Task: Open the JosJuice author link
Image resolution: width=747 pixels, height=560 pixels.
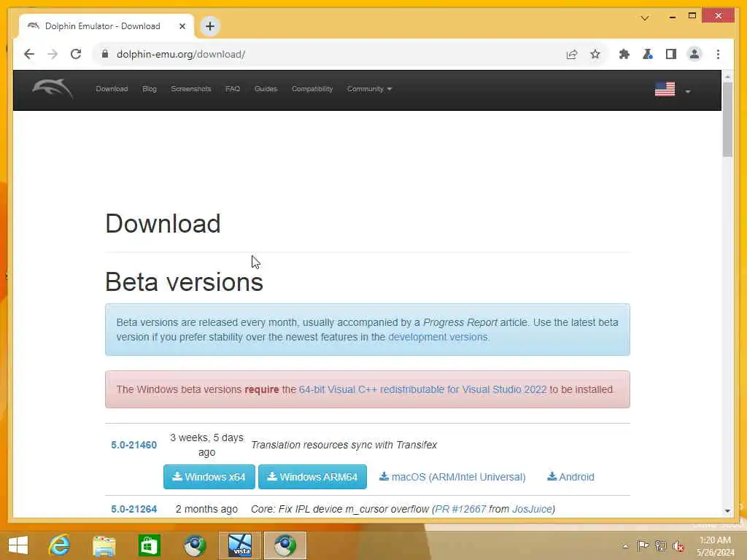Action: coord(532,509)
